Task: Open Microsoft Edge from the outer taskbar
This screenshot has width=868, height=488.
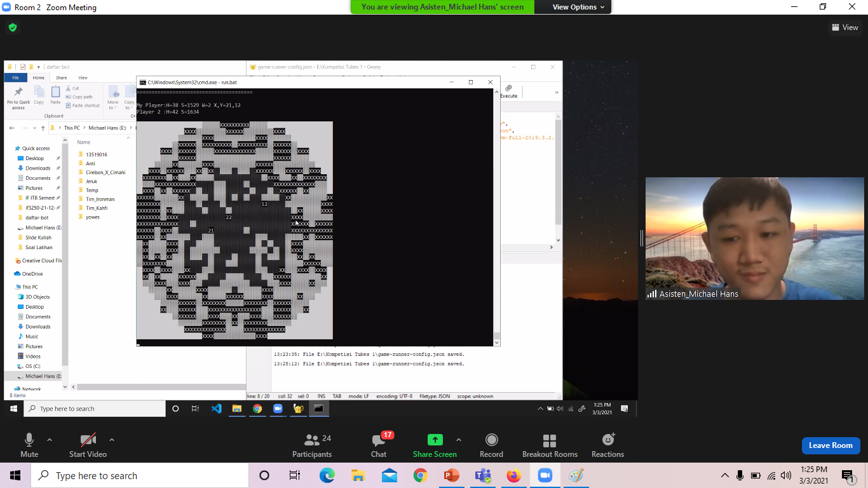Action: (x=327, y=475)
